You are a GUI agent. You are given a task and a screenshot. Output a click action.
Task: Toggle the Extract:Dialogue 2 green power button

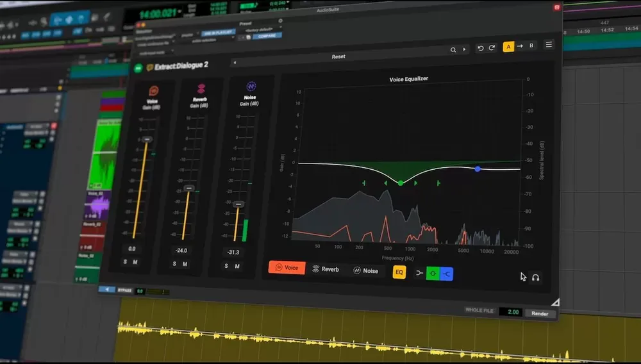tap(138, 68)
